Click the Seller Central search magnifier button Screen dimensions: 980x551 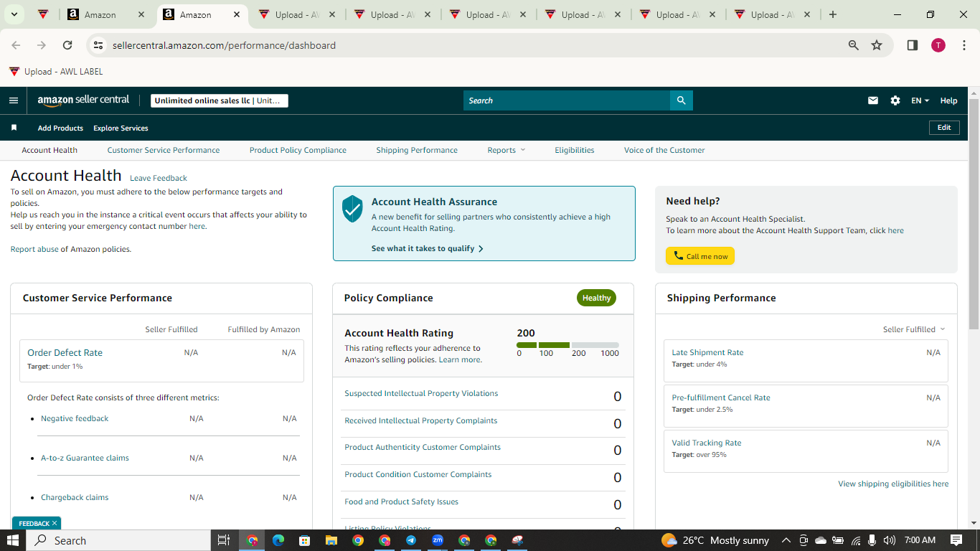click(x=681, y=100)
